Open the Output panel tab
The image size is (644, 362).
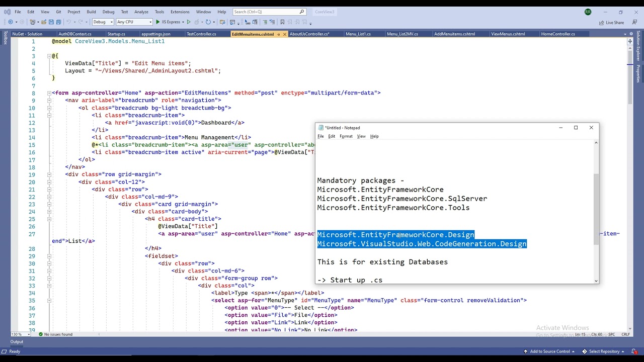click(x=17, y=342)
